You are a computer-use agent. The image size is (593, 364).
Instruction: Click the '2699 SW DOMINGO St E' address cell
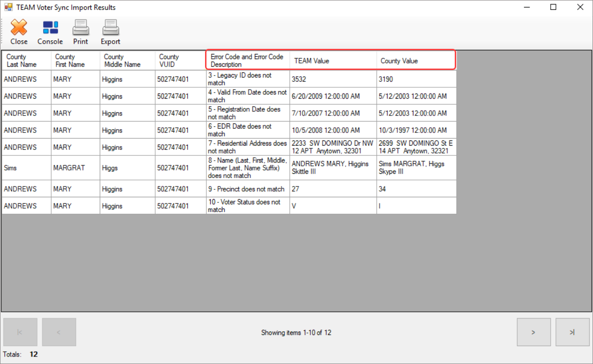416,147
